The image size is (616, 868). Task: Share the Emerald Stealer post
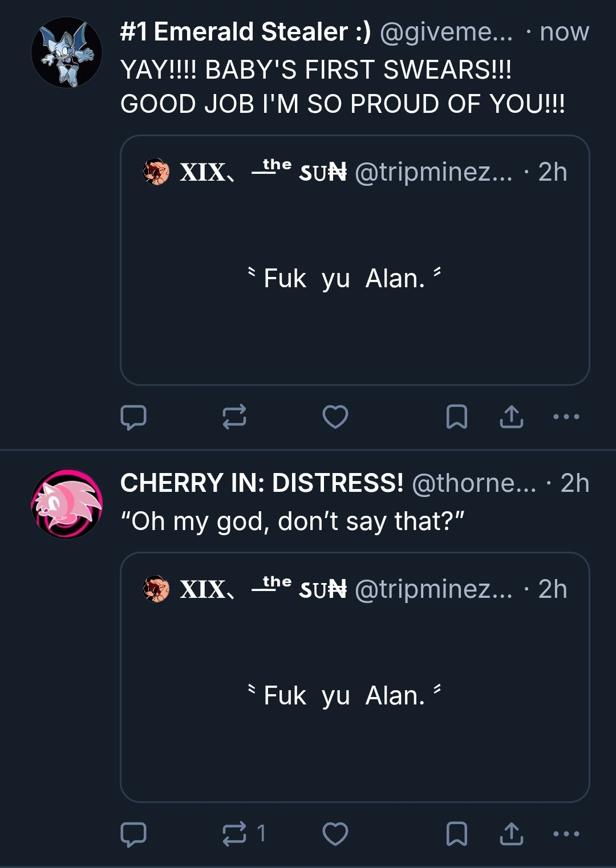click(x=511, y=417)
